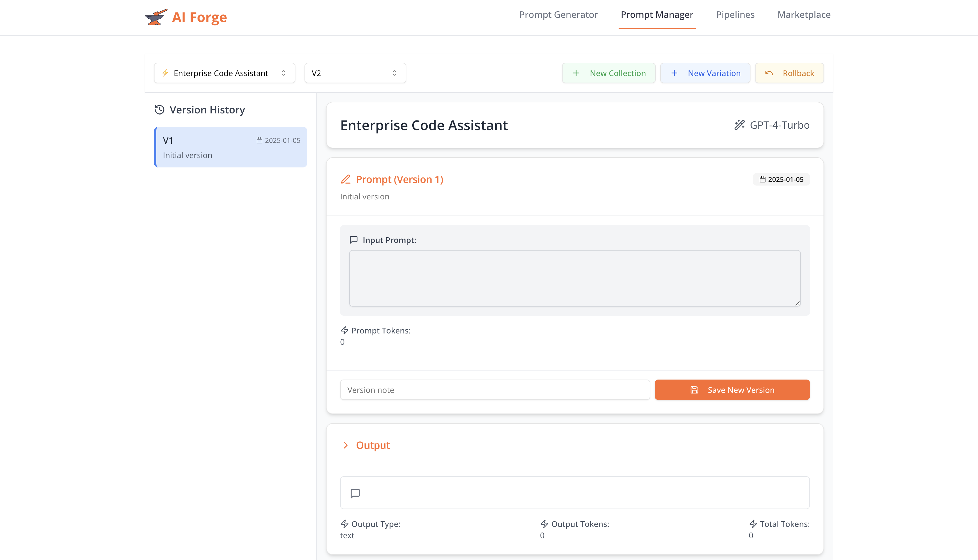This screenshot has width=978, height=560.
Task: Click the New Collection button
Action: click(608, 73)
